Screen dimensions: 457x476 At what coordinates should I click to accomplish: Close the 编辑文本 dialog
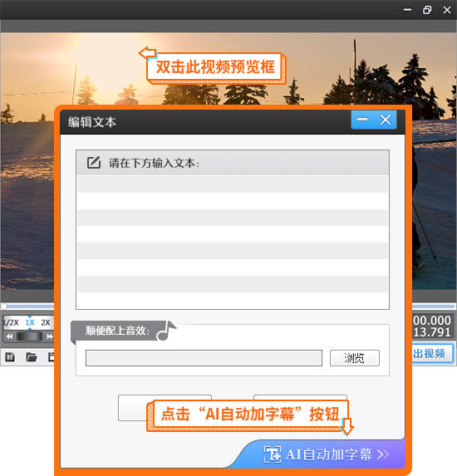click(386, 120)
